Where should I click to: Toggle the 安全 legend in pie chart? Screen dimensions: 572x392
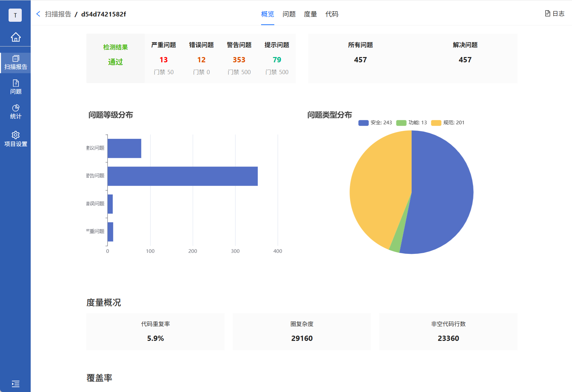[x=375, y=123]
